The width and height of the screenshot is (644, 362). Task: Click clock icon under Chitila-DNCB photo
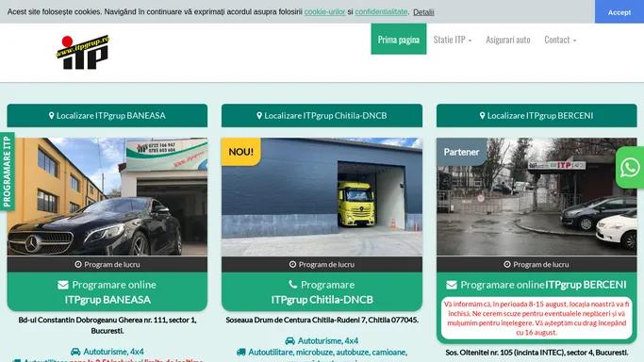(292, 264)
